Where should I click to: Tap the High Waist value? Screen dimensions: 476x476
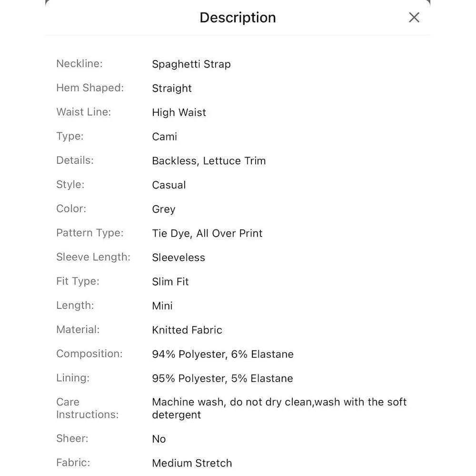click(179, 113)
